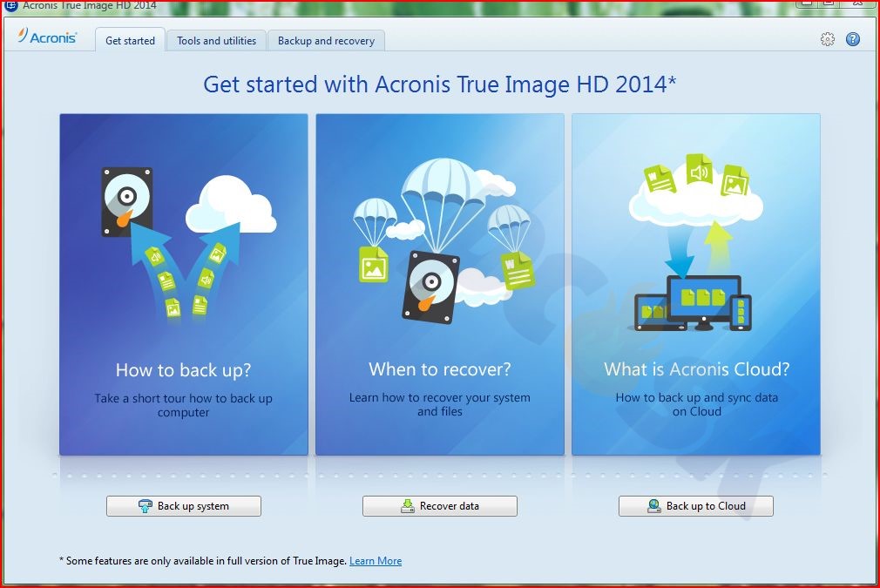
Task: Open the Backup and recovery tab
Action: pyautogui.click(x=326, y=40)
